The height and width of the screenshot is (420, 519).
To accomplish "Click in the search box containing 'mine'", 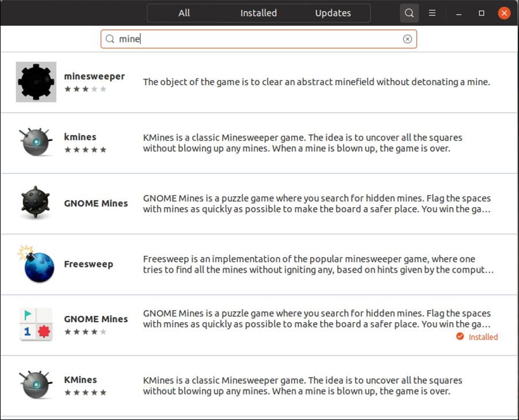I will 259,39.
